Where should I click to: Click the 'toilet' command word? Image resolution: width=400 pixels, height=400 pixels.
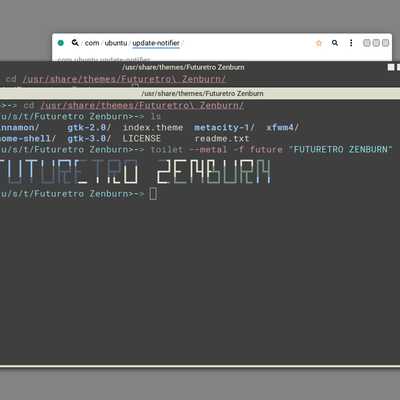[x=167, y=149]
